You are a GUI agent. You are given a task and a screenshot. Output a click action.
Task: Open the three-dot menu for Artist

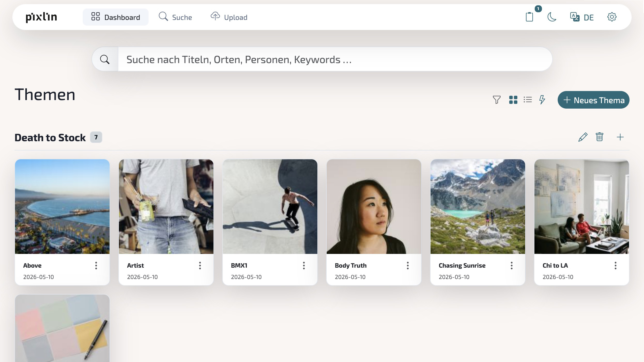pyautogui.click(x=200, y=266)
